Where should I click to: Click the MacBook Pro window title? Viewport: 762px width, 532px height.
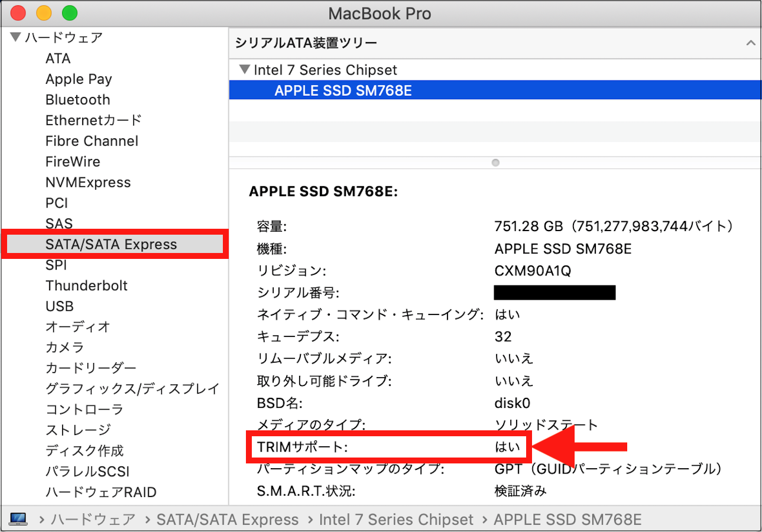click(380, 13)
